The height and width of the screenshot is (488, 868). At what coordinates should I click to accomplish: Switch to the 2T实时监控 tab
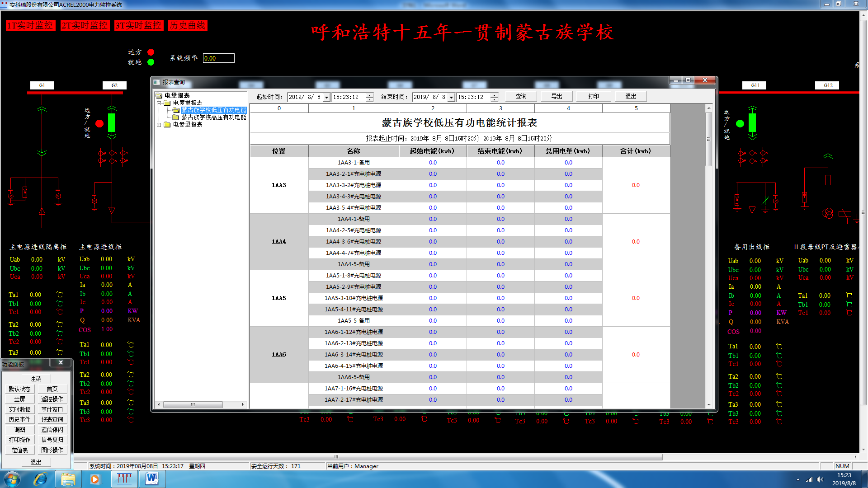pyautogui.click(x=85, y=26)
